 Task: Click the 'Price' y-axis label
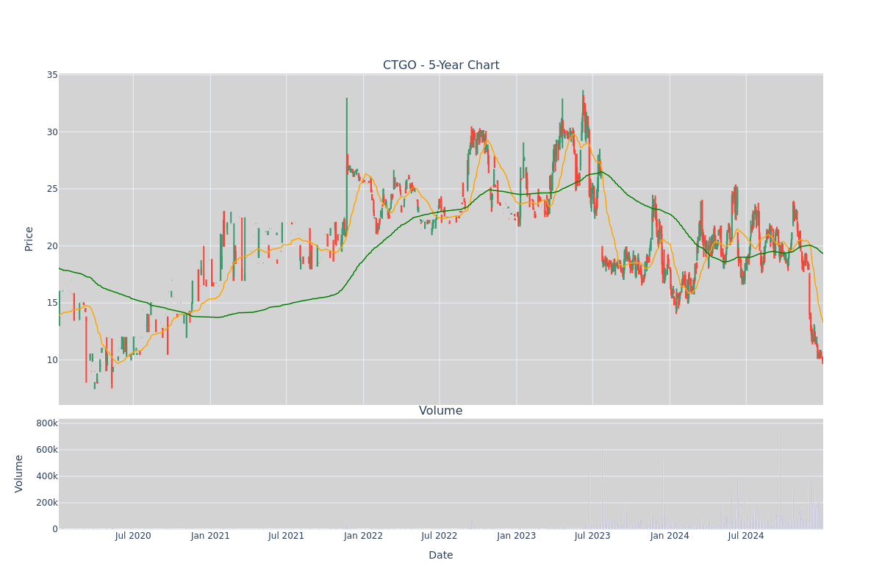pyautogui.click(x=29, y=239)
